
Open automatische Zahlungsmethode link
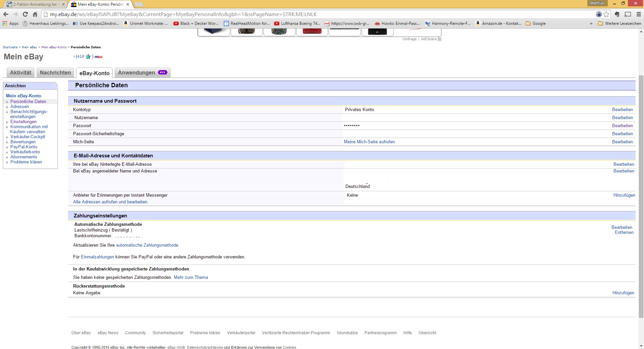tap(148, 245)
